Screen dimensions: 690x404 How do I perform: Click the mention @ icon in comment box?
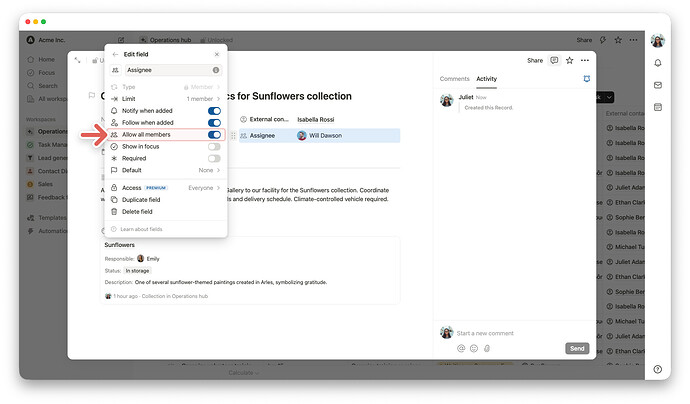pos(461,349)
